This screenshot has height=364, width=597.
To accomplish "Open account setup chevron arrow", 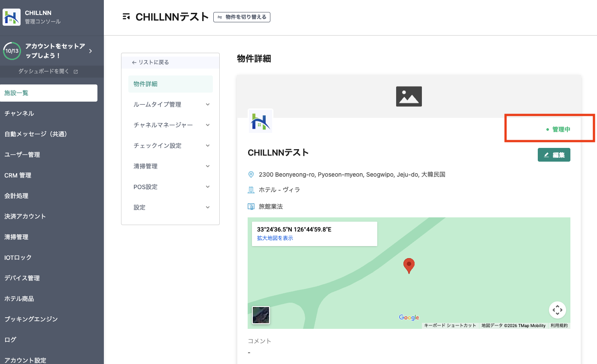I will tap(91, 51).
